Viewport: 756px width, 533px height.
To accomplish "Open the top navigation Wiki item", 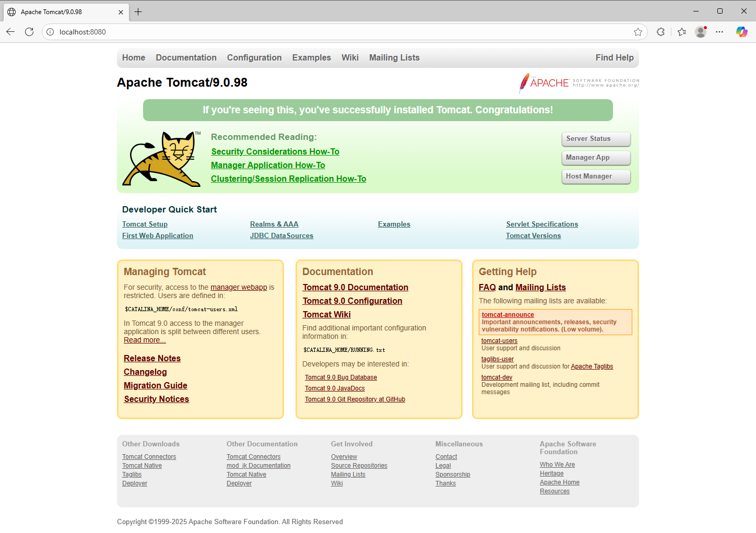I will (350, 57).
